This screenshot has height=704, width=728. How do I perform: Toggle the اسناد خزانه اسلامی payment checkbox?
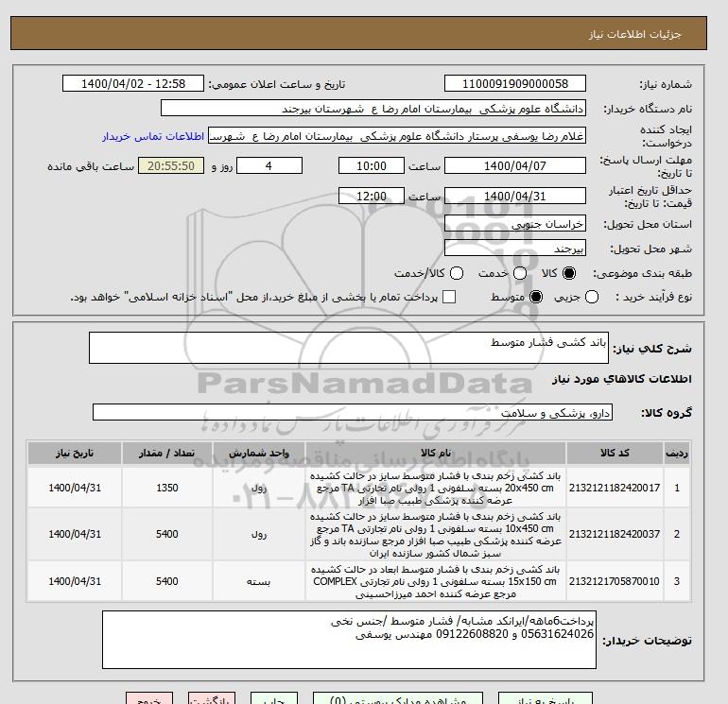click(449, 297)
